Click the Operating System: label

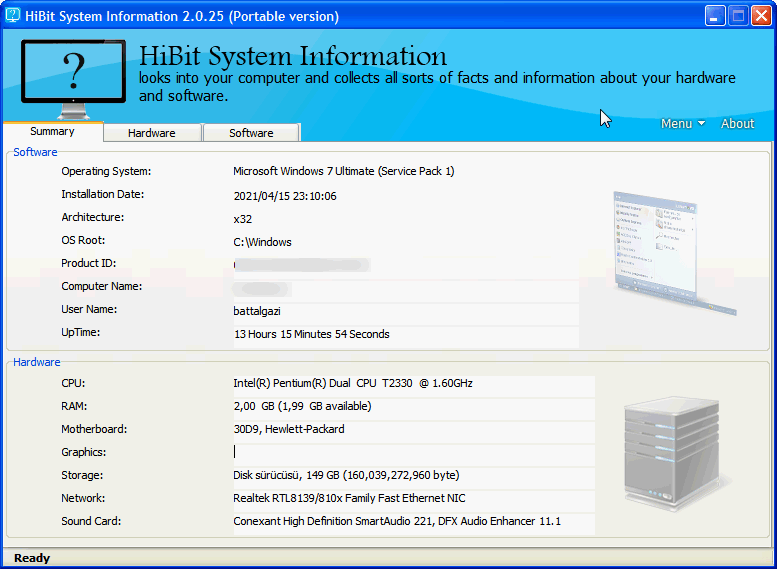coord(106,171)
